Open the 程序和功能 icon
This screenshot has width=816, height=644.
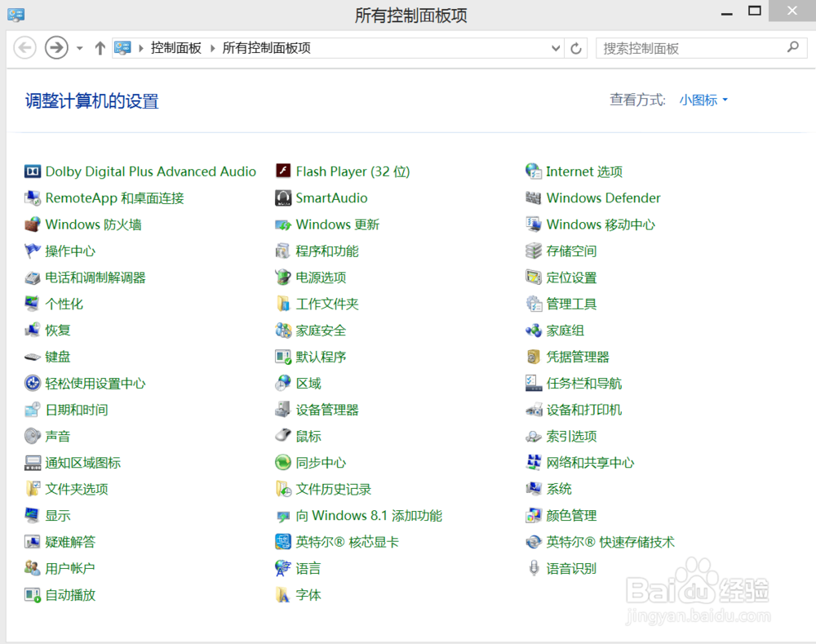(x=283, y=251)
